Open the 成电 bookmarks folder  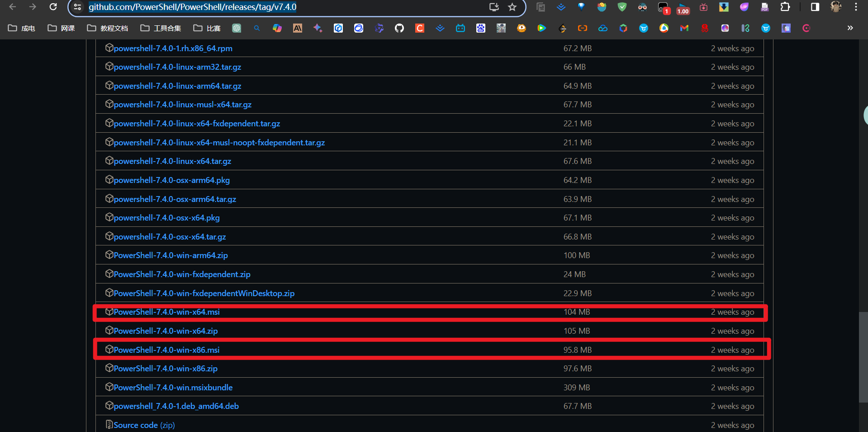(x=22, y=28)
